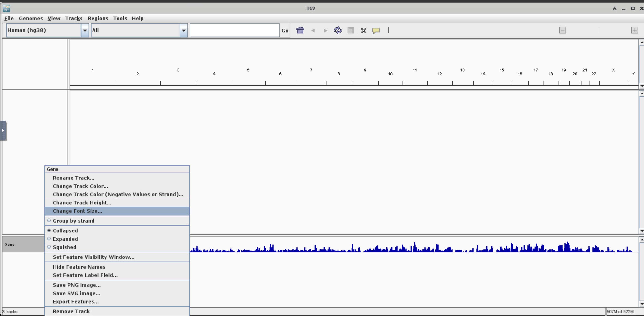Open the Human (hg38) genome dropdown
Screen dimensions: 644x316
click(85, 30)
